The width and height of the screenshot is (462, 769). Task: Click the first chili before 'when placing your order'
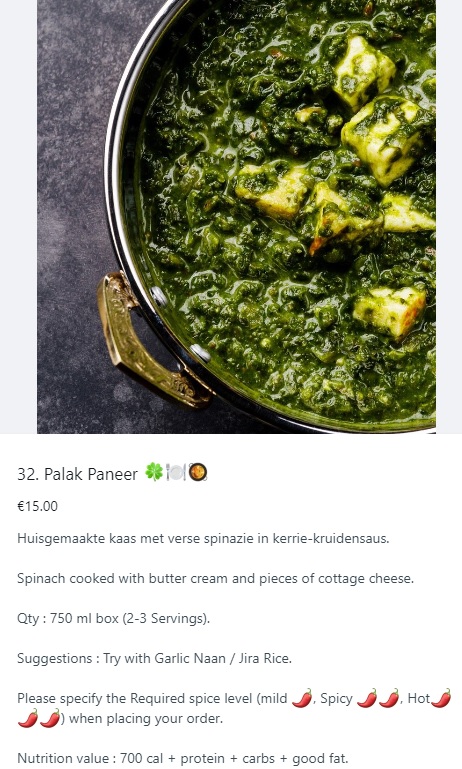27,718
